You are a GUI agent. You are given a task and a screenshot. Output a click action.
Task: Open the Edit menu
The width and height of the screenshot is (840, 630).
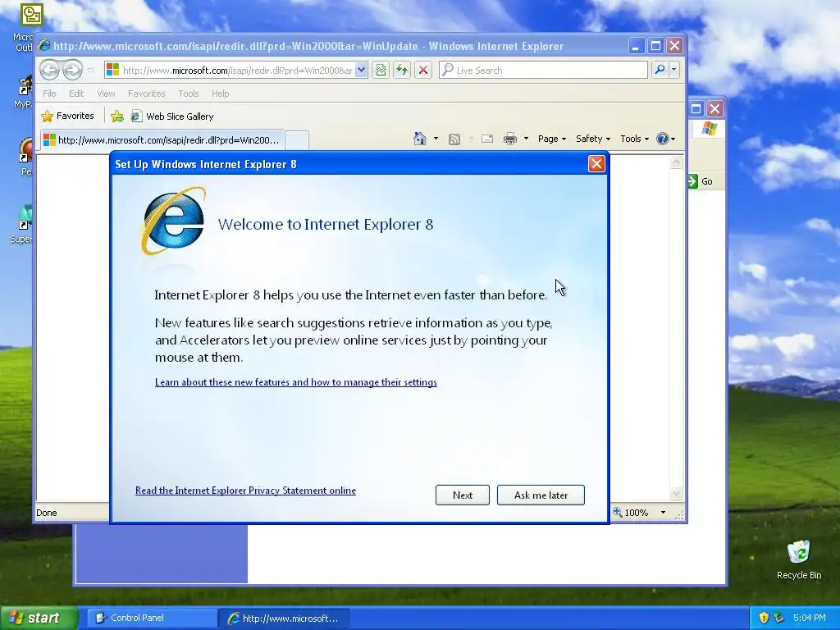pos(76,94)
